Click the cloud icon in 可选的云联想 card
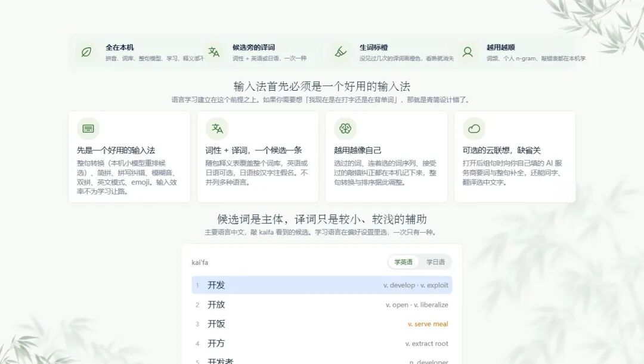Viewport: 644px width, 364px height. (x=474, y=128)
